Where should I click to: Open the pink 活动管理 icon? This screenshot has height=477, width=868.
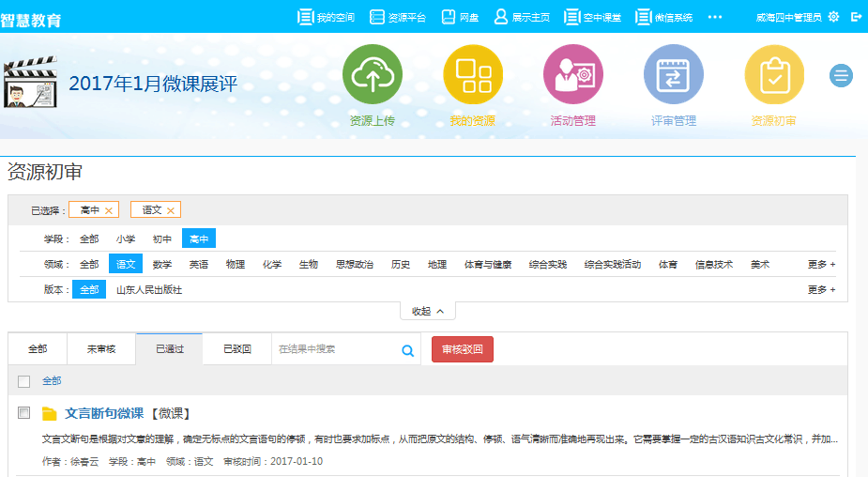tap(573, 75)
